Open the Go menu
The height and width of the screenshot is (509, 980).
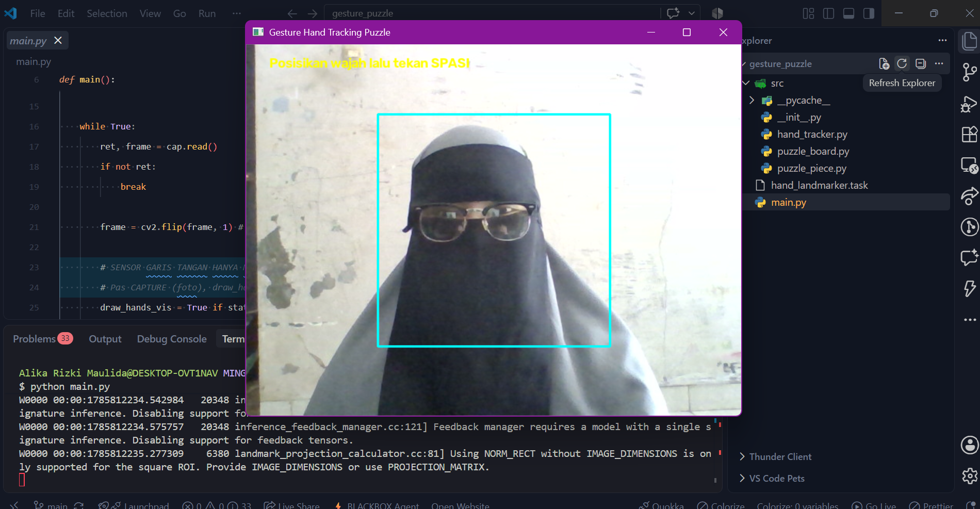pos(179,13)
